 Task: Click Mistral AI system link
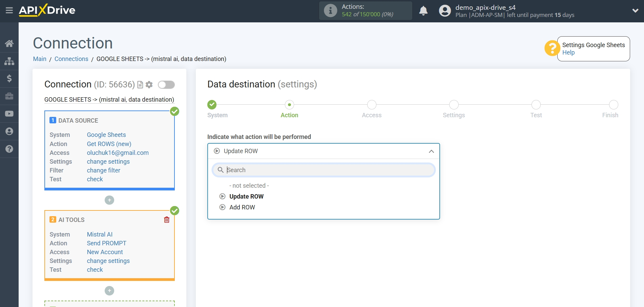click(100, 234)
